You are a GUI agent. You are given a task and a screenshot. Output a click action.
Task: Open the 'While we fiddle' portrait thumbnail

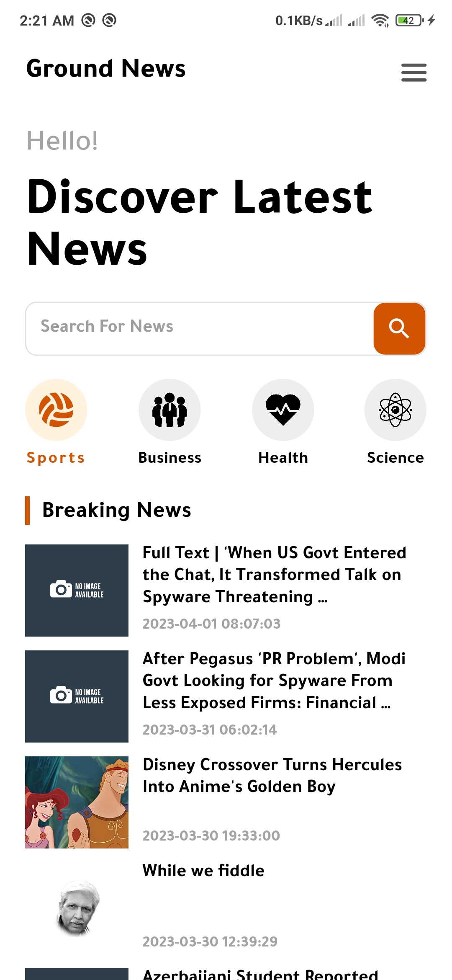click(77, 908)
